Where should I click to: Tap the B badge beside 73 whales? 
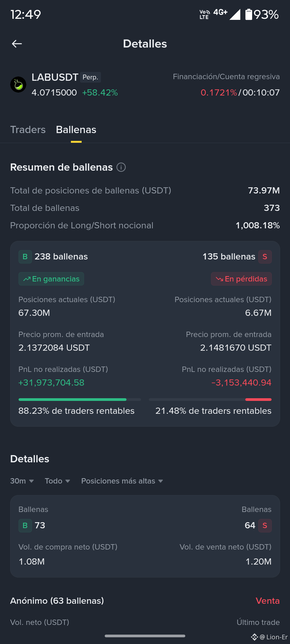pyautogui.click(x=25, y=525)
